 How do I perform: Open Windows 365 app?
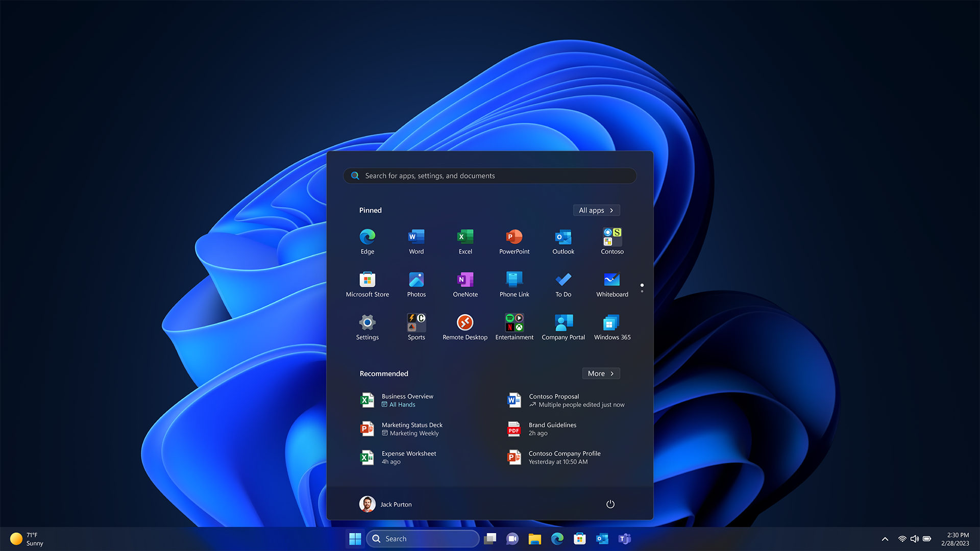[x=611, y=322]
